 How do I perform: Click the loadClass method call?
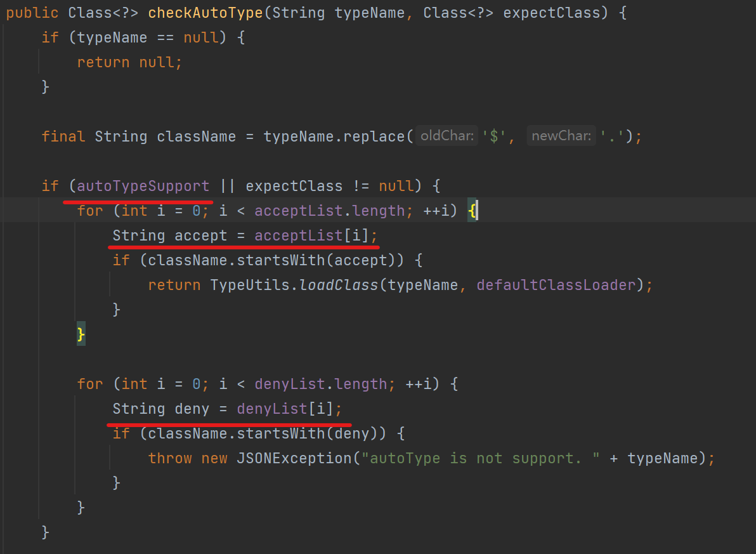[339, 285]
